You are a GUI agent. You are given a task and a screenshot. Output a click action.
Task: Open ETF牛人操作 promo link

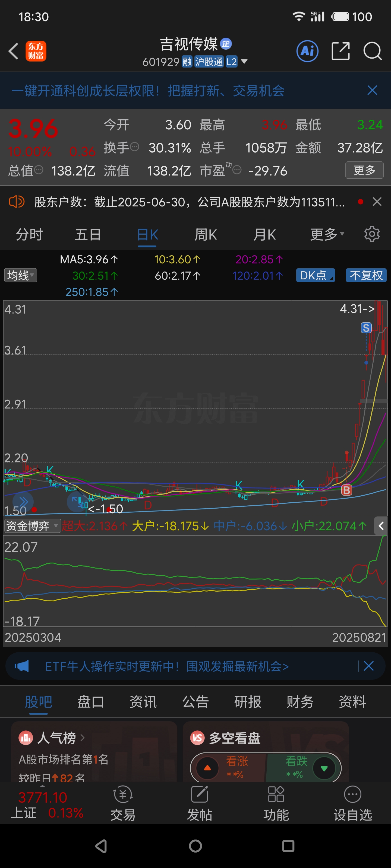(167, 666)
